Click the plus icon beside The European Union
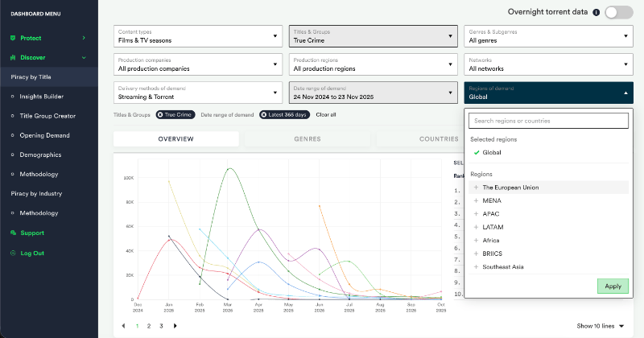 click(x=476, y=188)
